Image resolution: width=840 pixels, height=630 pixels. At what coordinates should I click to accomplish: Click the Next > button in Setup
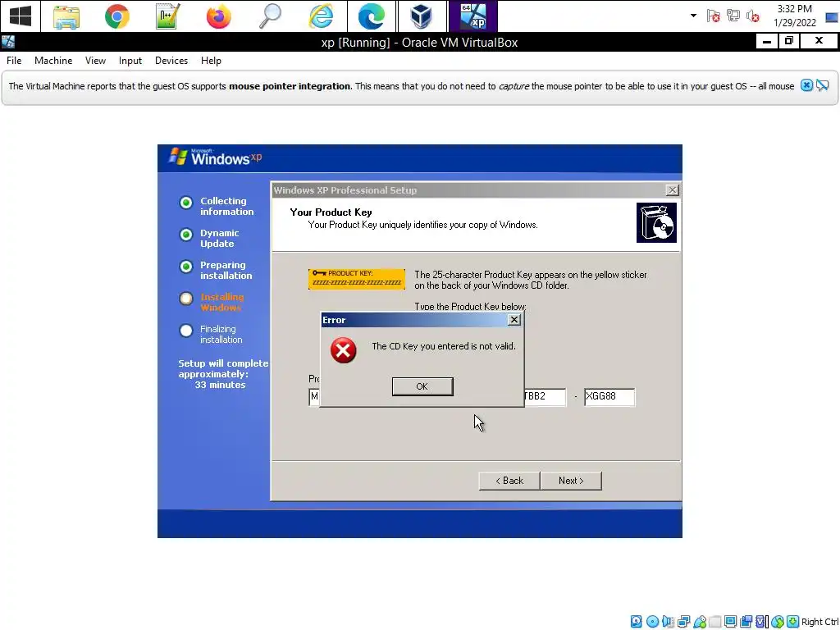pyautogui.click(x=571, y=481)
